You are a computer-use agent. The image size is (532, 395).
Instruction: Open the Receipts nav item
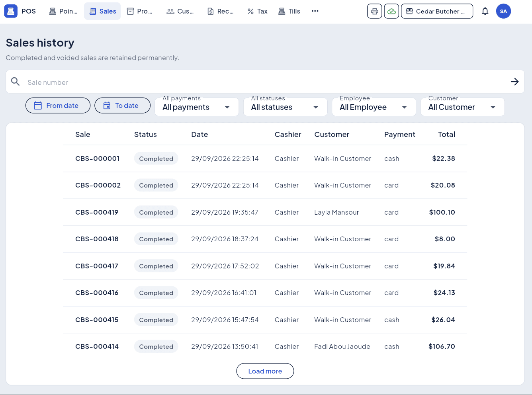click(x=220, y=11)
